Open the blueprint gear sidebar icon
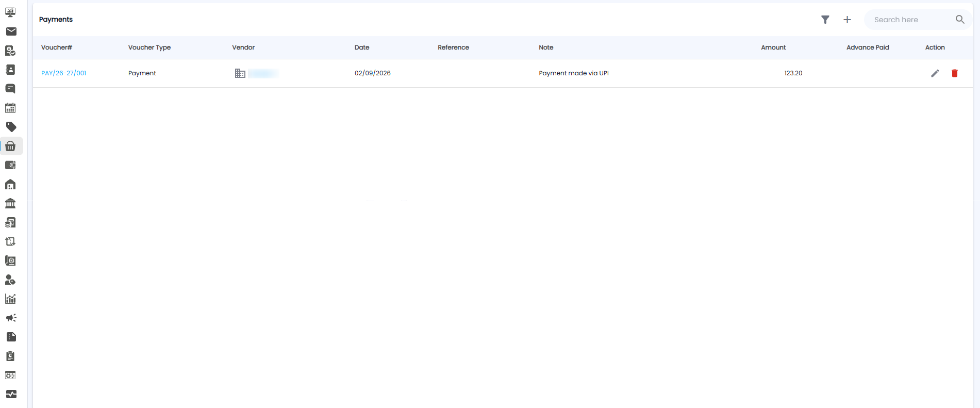The height and width of the screenshot is (408, 980). (10, 260)
